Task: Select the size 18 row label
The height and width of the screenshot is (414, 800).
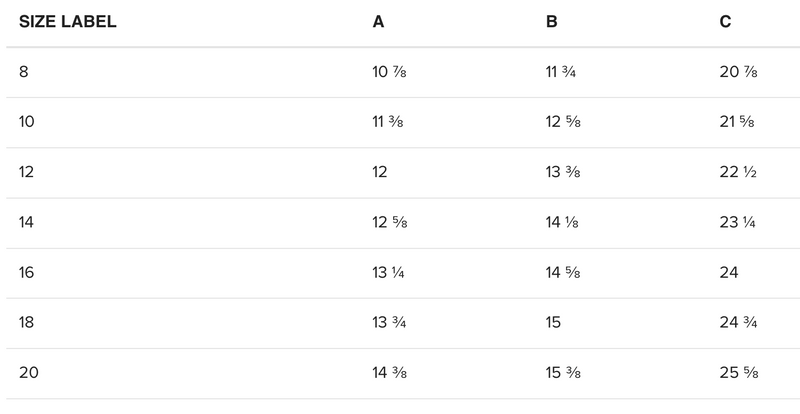Action: pos(27,322)
